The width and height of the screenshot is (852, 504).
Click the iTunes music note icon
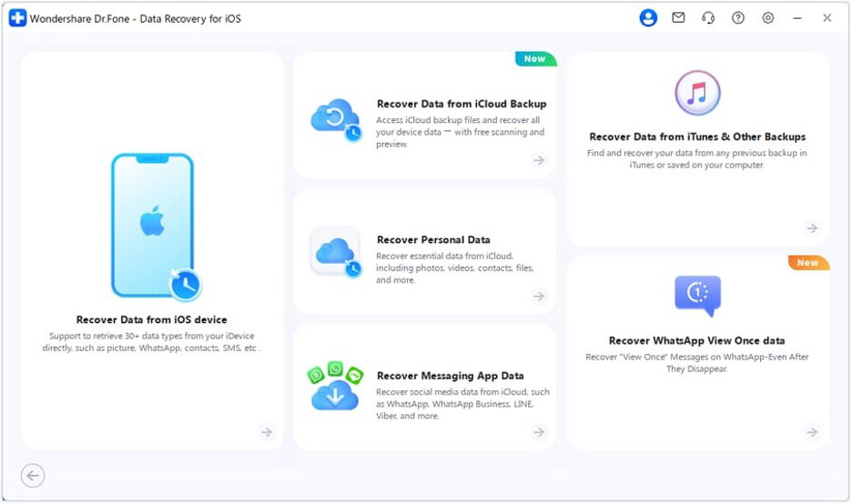[x=697, y=93]
